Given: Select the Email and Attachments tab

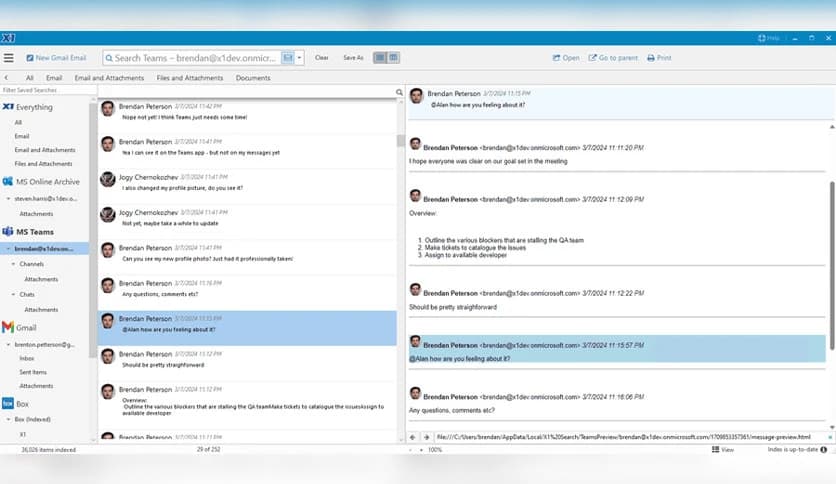Looking at the screenshot, I should pyautogui.click(x=109, y=78).
